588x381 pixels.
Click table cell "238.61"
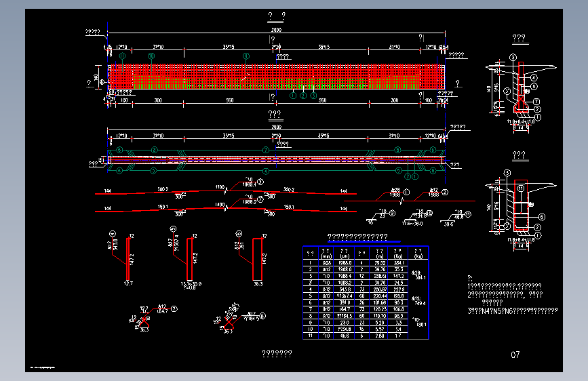pos(380,276)
